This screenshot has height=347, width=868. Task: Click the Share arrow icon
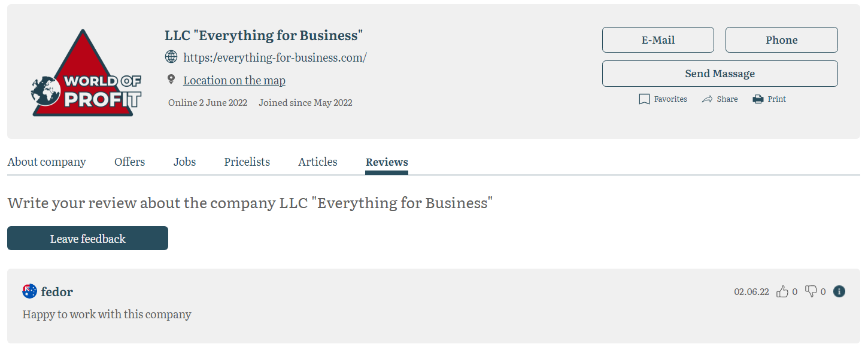(x=707, y=99)
